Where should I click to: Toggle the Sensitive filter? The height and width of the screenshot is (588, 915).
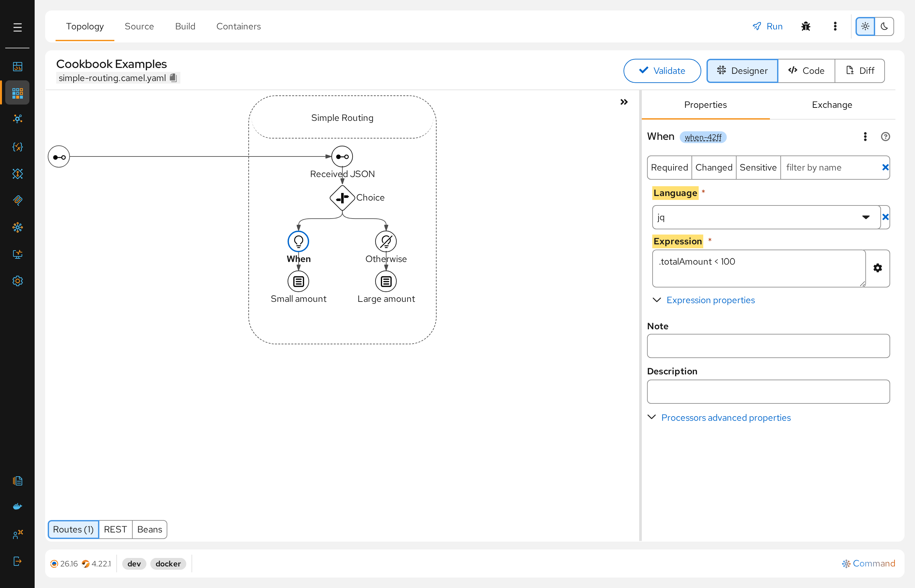pos(758,167)
